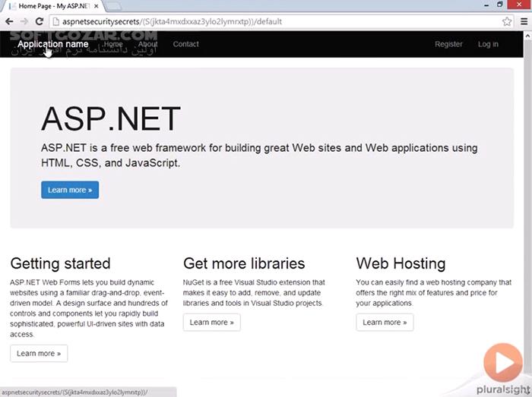This screenshot has height=397, width=532.
Task: Open the Home nav item
Action: coord(112,44)
